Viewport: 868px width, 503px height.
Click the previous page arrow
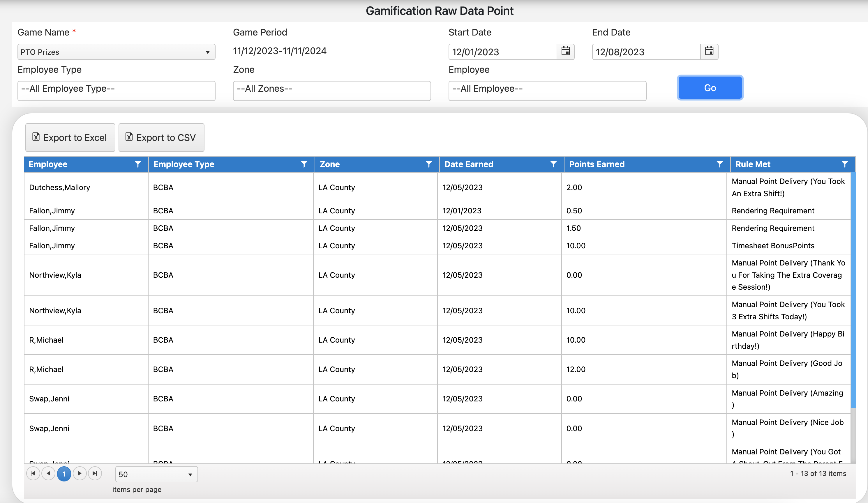point(49,473)
